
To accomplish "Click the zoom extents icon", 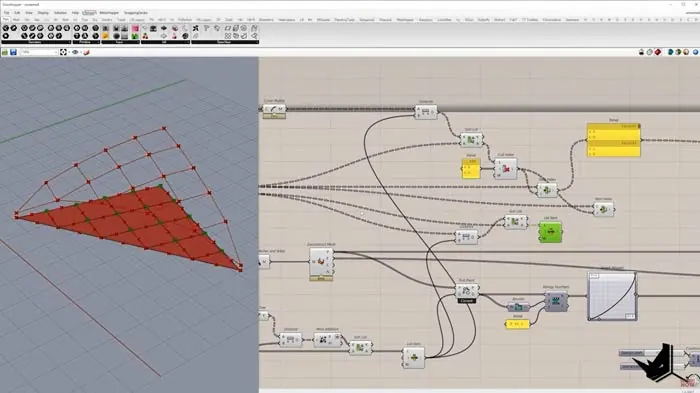I will (x=63, y=52).
